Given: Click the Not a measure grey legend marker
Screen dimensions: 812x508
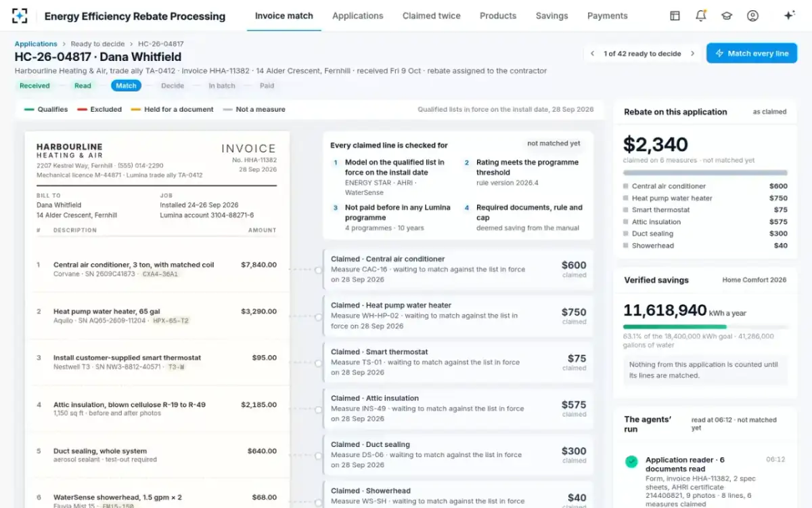Looking at the screenshot, I should [x=227, y=110].
